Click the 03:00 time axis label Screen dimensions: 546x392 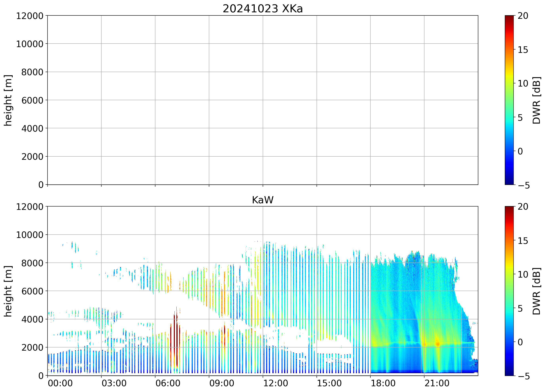114,383
